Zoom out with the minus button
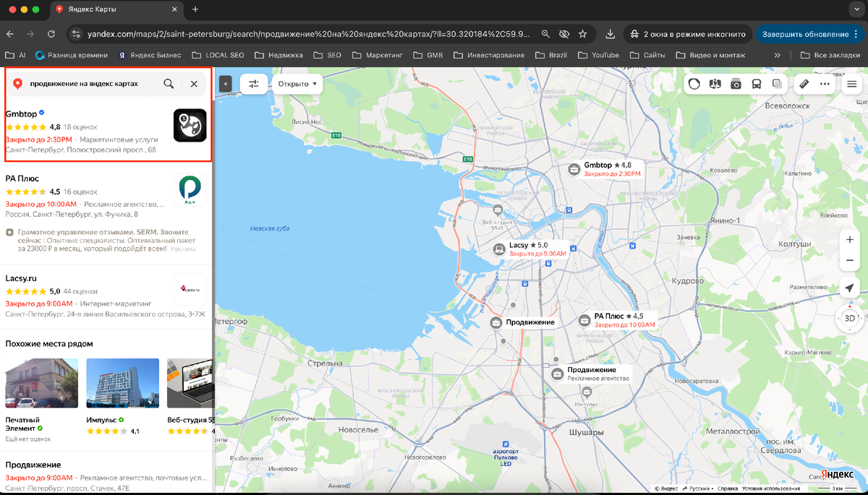 point(850,260)
